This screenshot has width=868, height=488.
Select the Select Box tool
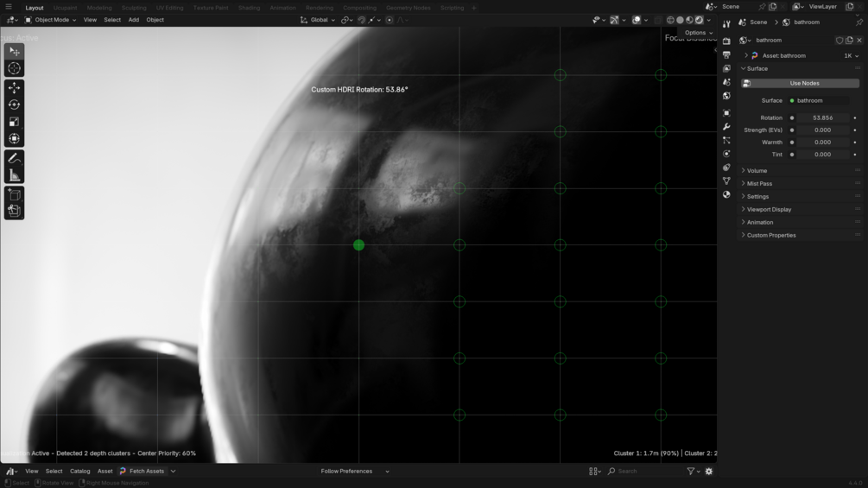point(15,52)
